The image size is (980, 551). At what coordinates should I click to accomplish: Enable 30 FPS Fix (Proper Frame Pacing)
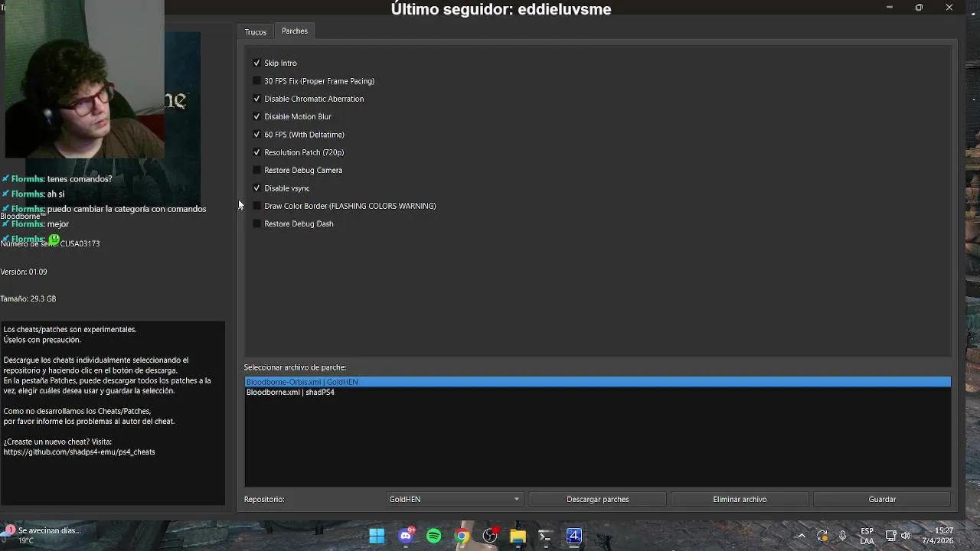[256, 80]
